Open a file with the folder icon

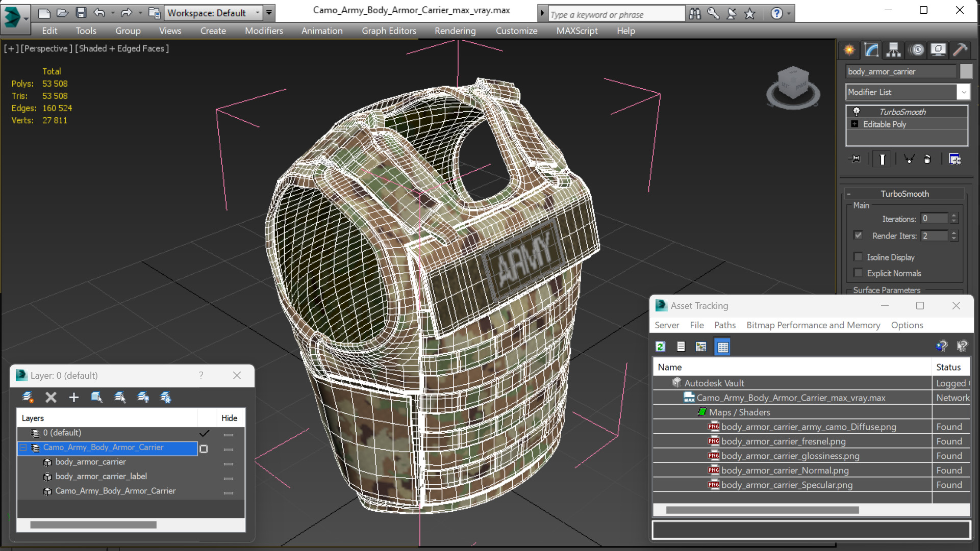(x=62, y=13)
